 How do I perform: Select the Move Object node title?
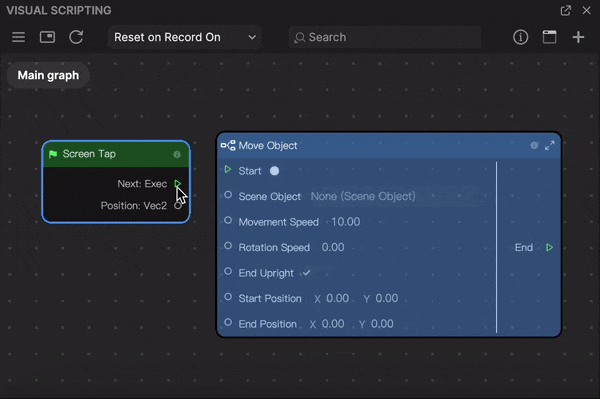[x=268, y=146]
